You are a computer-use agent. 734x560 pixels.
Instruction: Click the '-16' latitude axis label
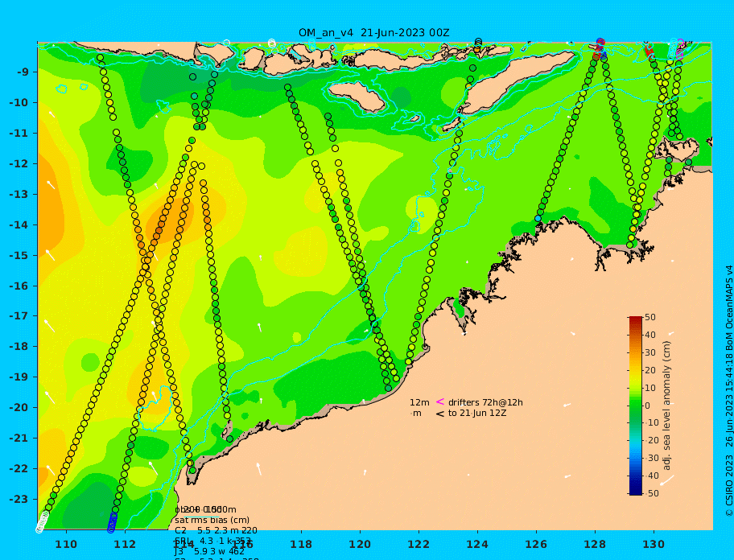tap(19, 286)
